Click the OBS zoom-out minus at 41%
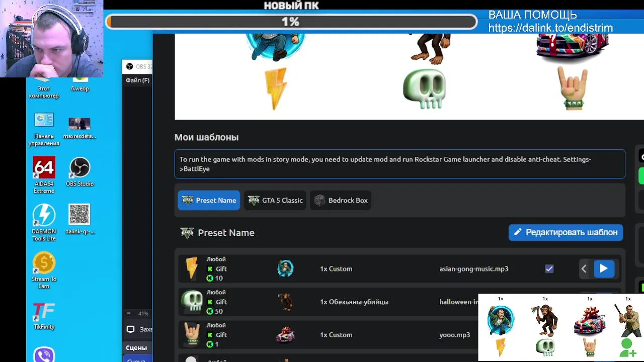The image size is (644, 362). (128, 313)
